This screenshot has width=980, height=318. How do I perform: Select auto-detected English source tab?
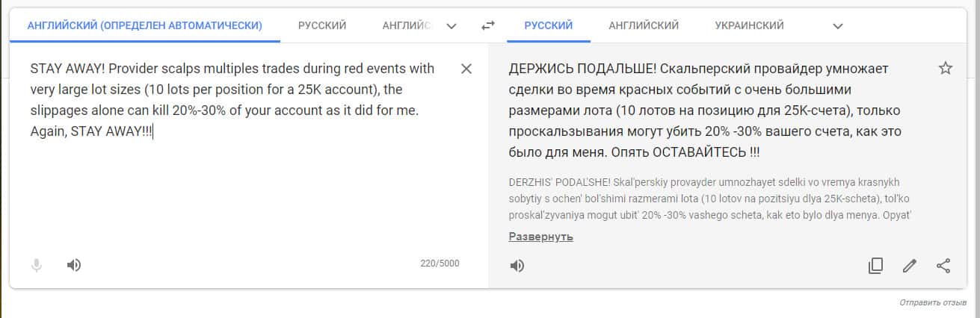tap(144, 25)
